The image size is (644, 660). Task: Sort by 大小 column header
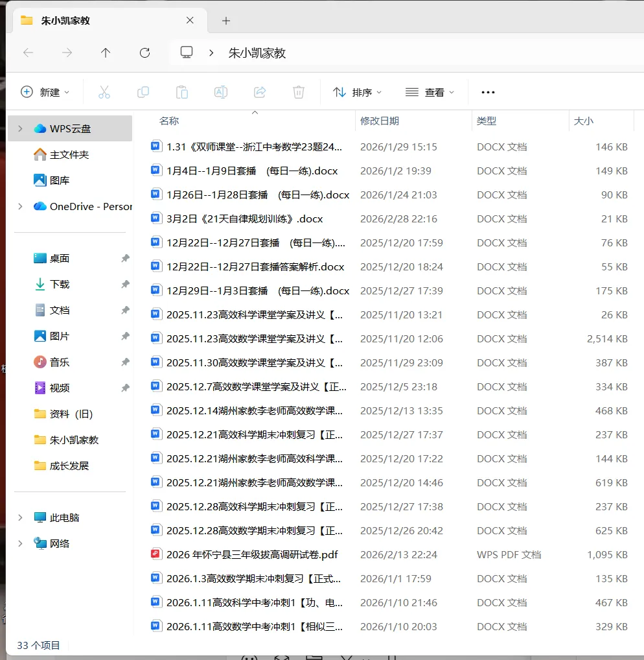584,121
